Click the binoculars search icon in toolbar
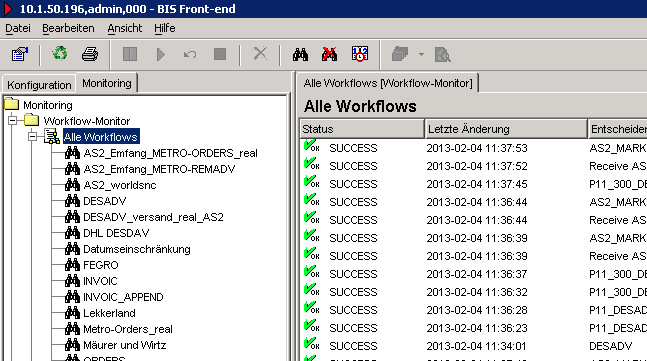The width and height of the screenshot is (647, 361). click(x=300, y=54)
